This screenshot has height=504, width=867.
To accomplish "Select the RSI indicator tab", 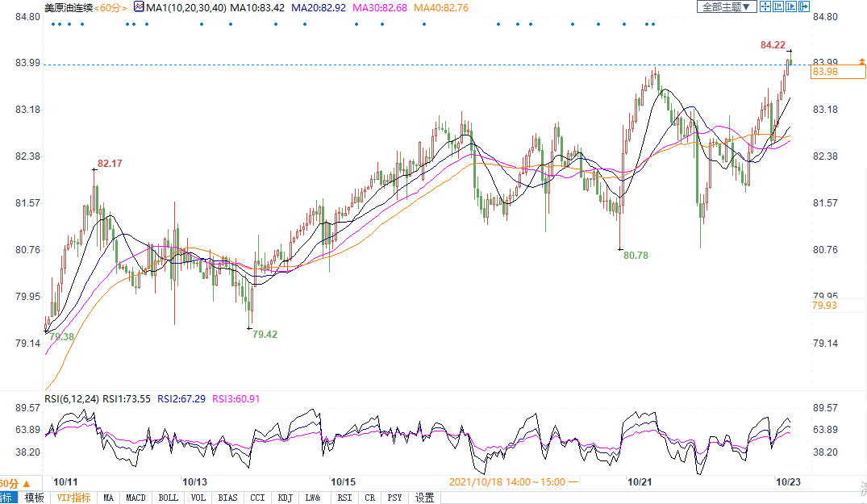I will click(344, 498).
